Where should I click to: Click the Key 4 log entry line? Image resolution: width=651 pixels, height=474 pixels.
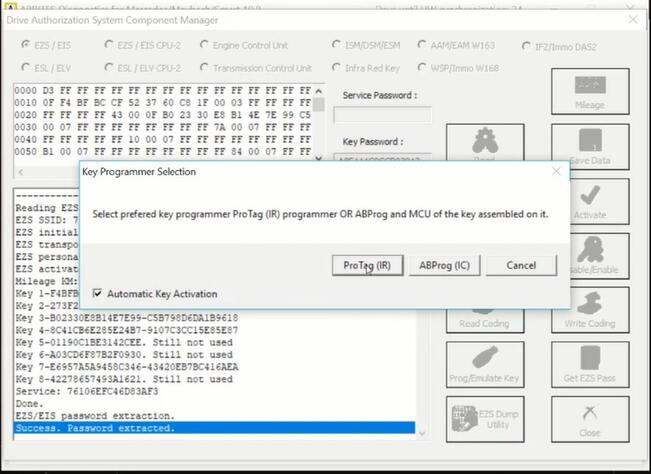click(x=127, y=330)
